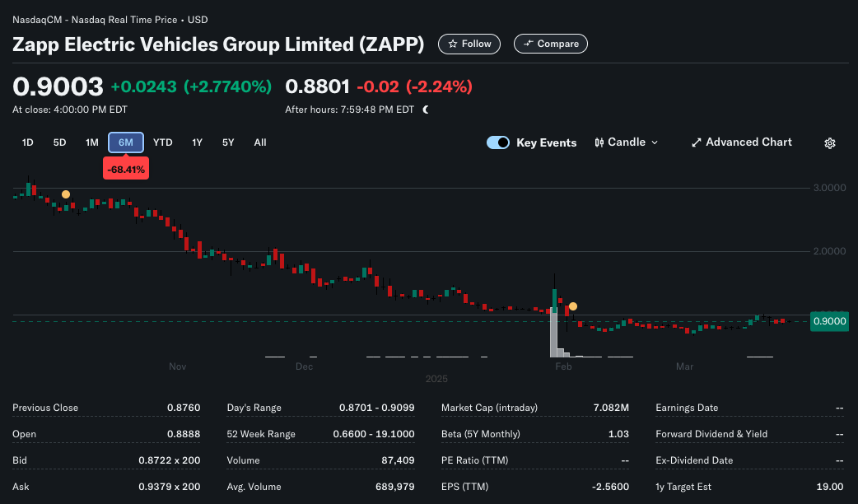
Task: Click the key event marker near February
Action: click(573, 306)
